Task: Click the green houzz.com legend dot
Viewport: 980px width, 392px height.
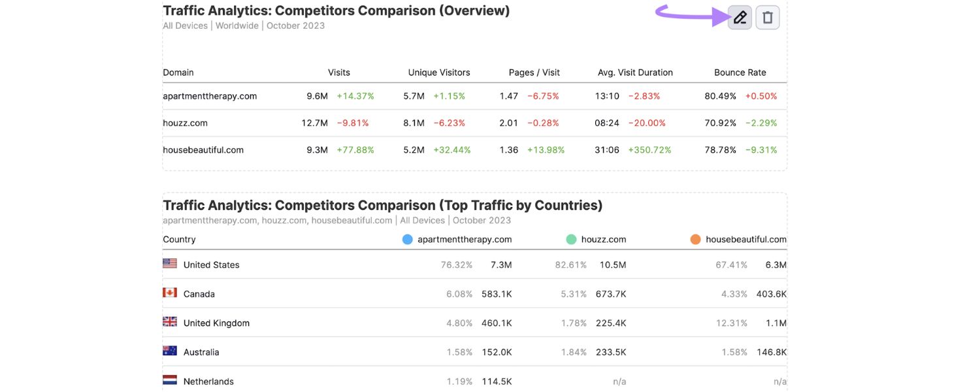Action: (572, 238)
